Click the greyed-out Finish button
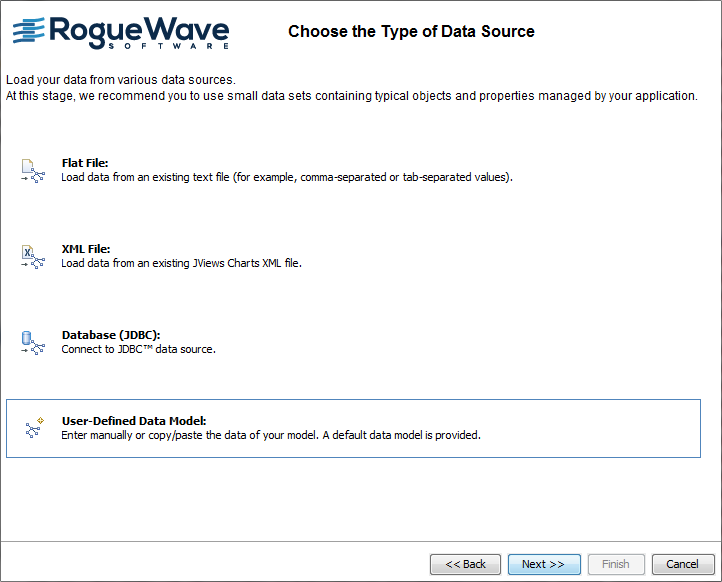 pyautogui.click(x=615, y=564)
